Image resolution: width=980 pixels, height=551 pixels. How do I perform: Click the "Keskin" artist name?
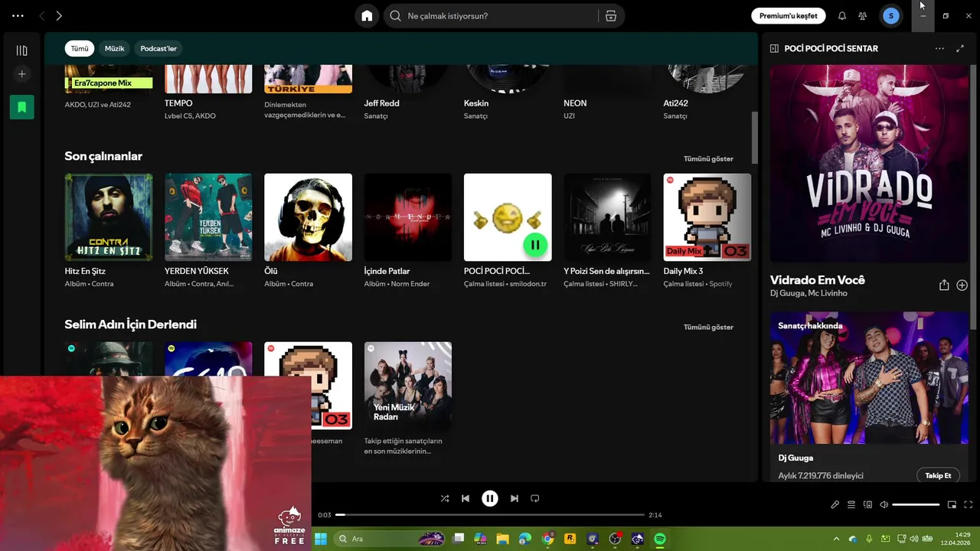[476, 103]
